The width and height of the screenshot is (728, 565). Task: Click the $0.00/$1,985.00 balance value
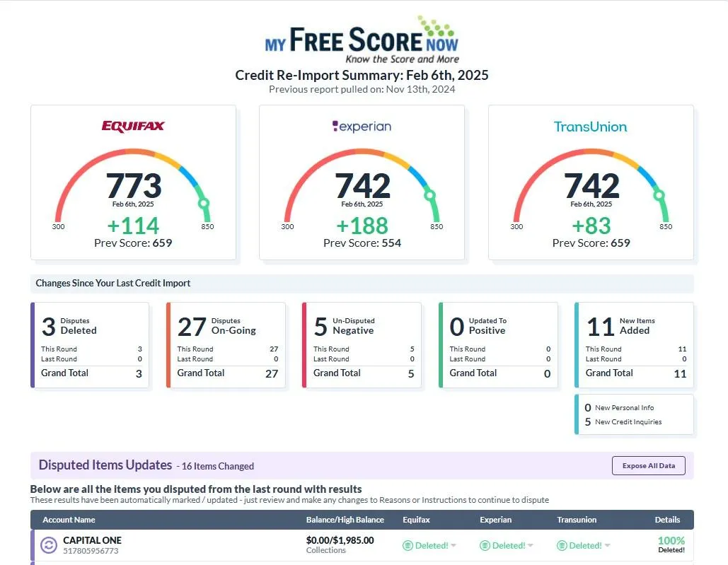pos(340,540)
